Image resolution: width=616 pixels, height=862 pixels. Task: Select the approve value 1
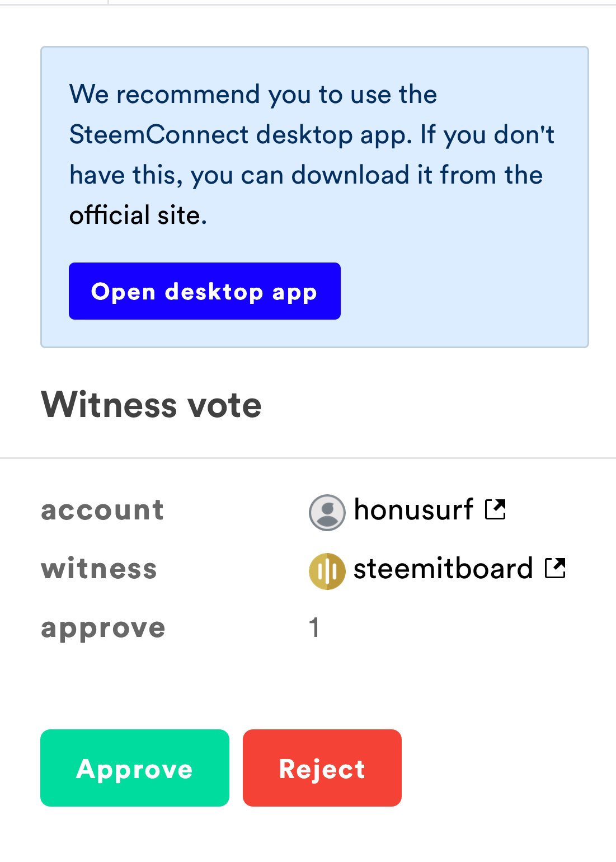(x=314, y=627)
